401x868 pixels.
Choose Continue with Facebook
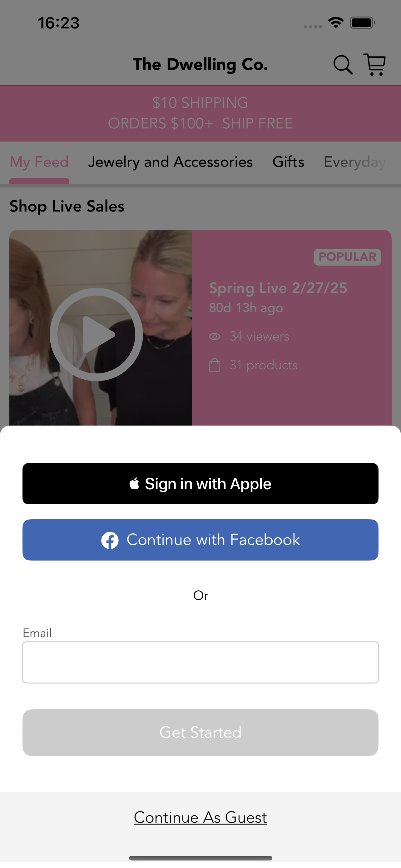[200, 540]
